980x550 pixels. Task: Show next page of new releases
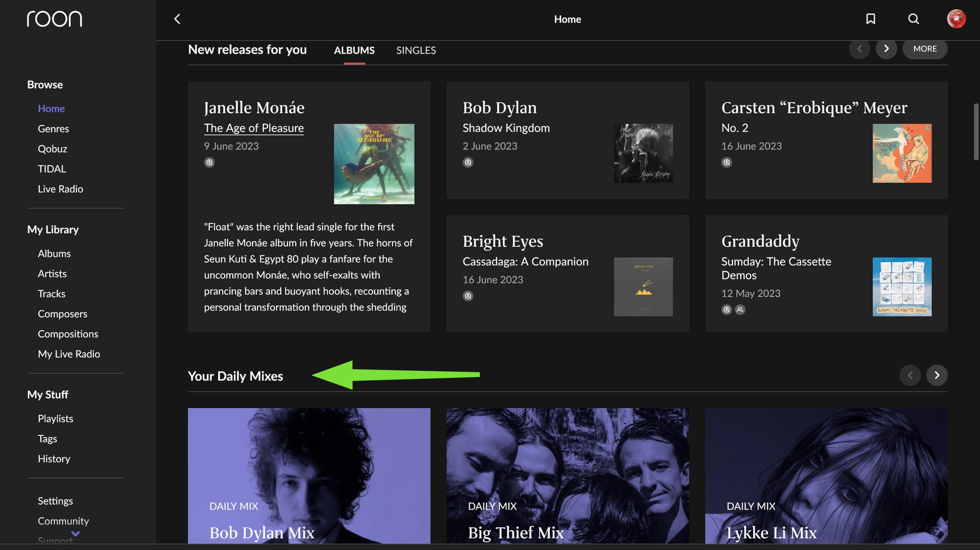[886, 49]
